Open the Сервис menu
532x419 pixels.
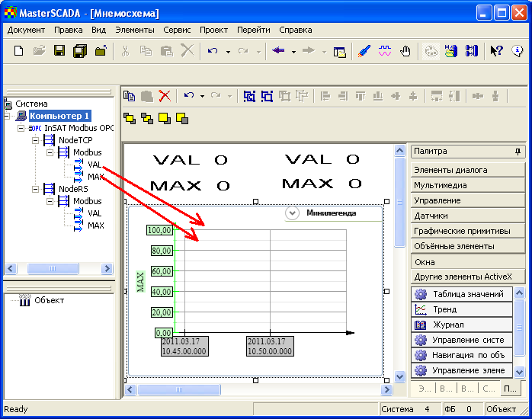point(177,30)
